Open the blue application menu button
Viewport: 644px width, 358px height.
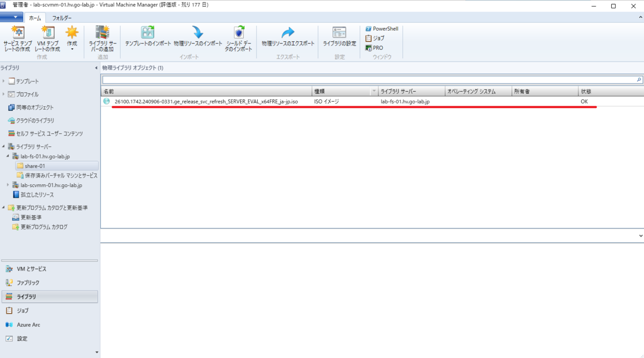[x=12, y=17]
